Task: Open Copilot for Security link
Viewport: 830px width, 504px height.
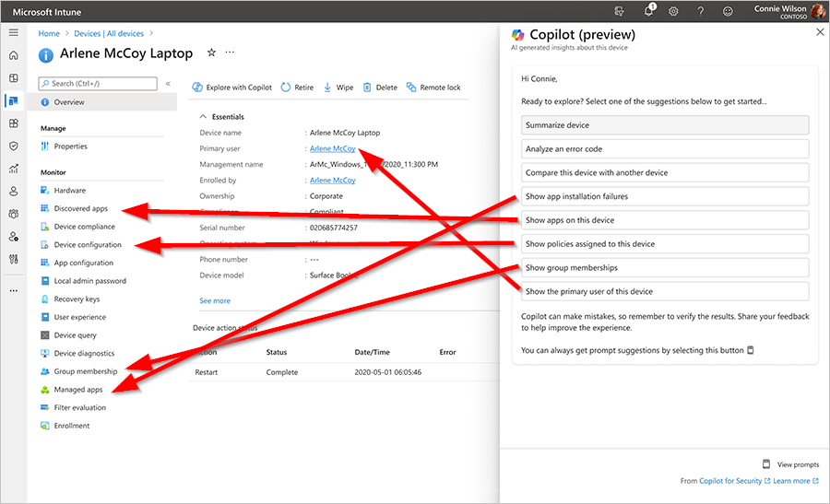Action: 734,481
